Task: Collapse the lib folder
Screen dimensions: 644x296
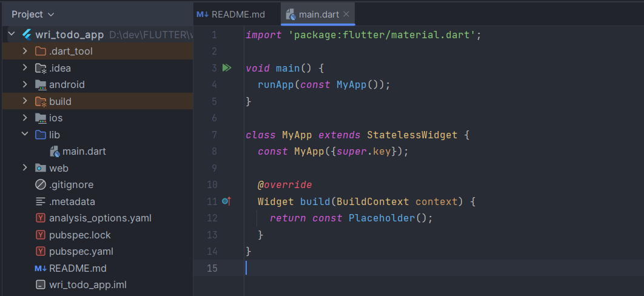Action: [x=25, y=135]
